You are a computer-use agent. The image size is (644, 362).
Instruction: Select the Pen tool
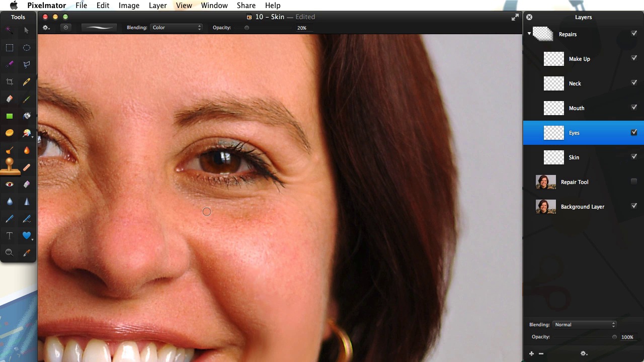click(9, 219)
